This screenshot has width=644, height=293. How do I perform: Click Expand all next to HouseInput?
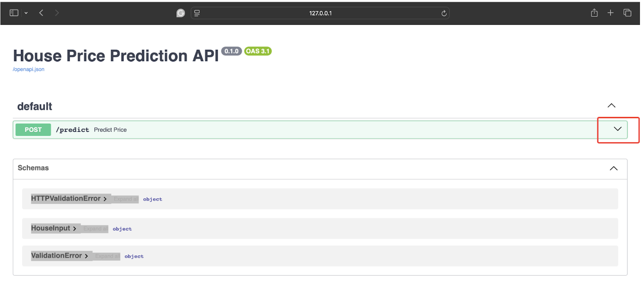[95, 229]
